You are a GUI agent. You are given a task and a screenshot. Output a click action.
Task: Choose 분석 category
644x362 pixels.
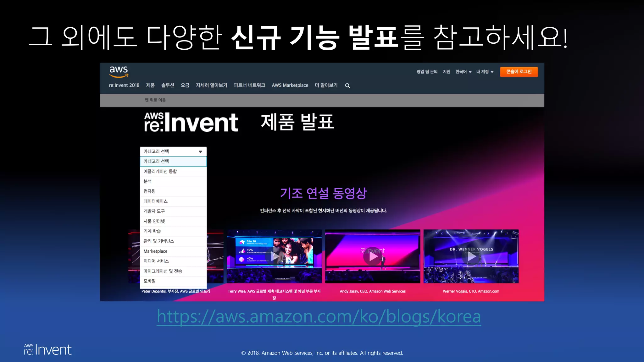[173, 182]
